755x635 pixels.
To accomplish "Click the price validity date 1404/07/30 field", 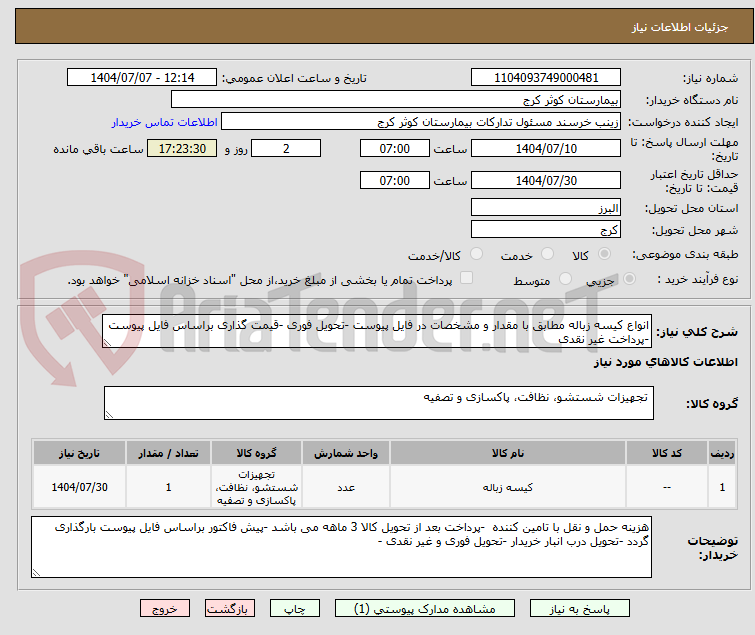I will click(546, 180).
